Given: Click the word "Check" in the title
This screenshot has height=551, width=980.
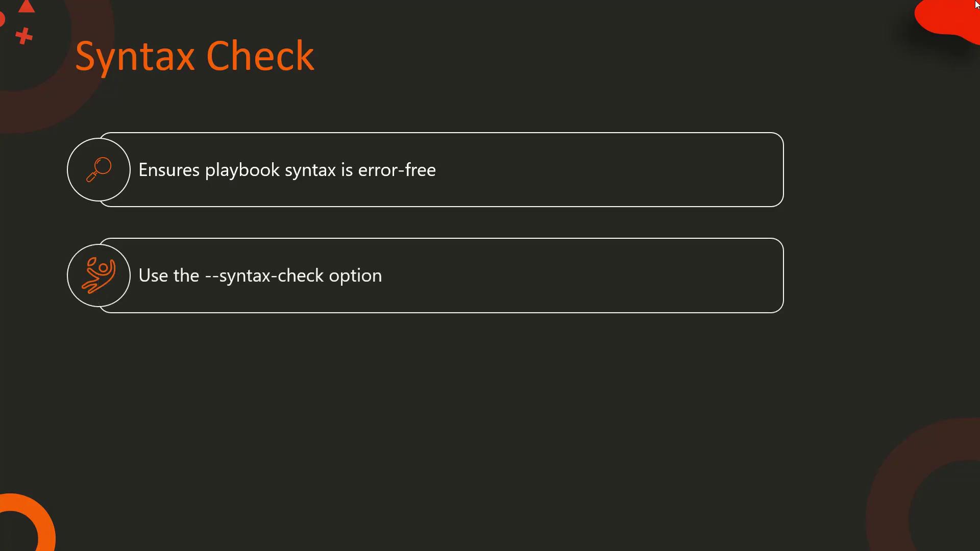Looking at the screenshot, I should (x=260, y=56).
